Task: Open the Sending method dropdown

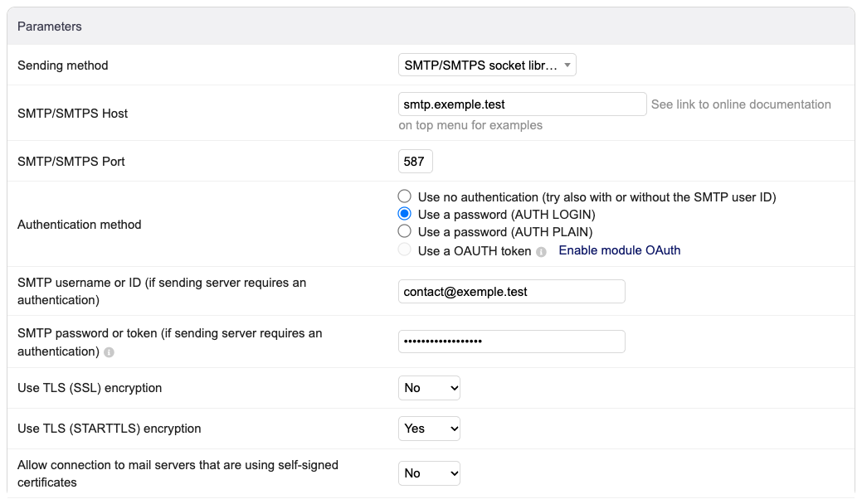Action: pyautogui.click(x=487, y=65)
